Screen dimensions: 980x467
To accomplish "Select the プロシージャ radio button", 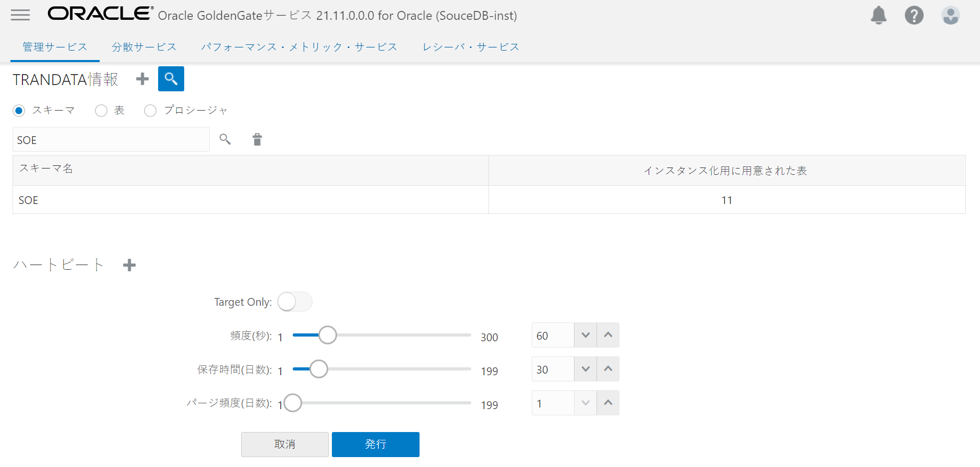I will tap(150, 111).
